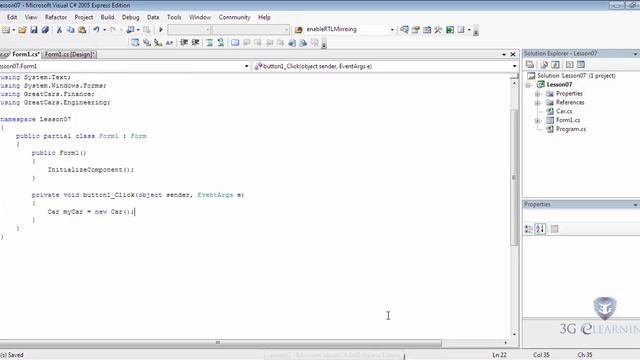Open Solution Explorer via its toolbar icon

click(x=404, y=30)
